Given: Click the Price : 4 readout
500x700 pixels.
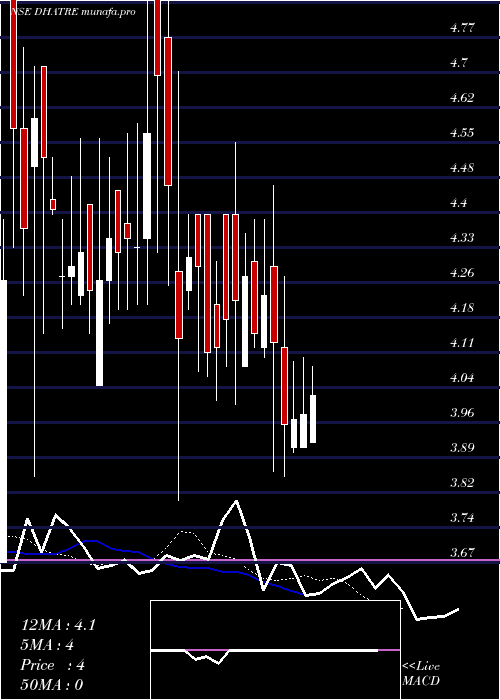Looking at the screenshot, I should click(x=53, y=665).
